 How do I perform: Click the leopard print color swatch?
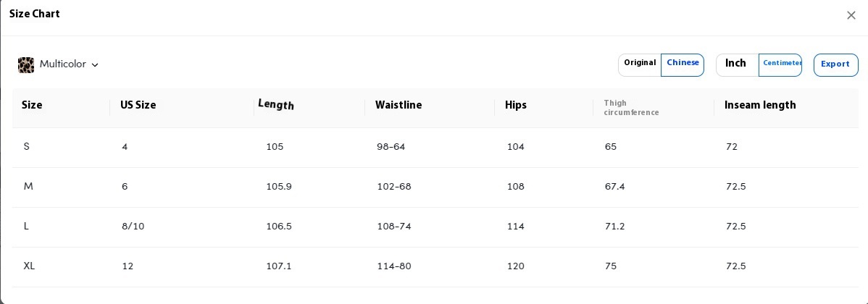tap(26, 65)
